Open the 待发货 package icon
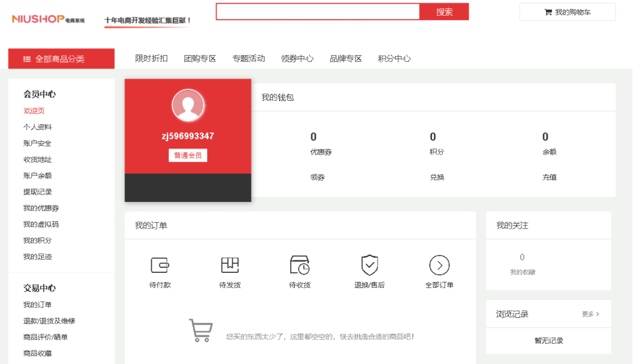The image size is (633, 364). coord(230,265)
